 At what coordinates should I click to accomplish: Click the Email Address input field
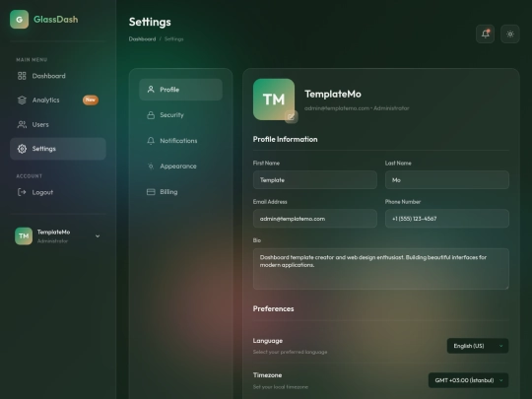coord(315,219)
